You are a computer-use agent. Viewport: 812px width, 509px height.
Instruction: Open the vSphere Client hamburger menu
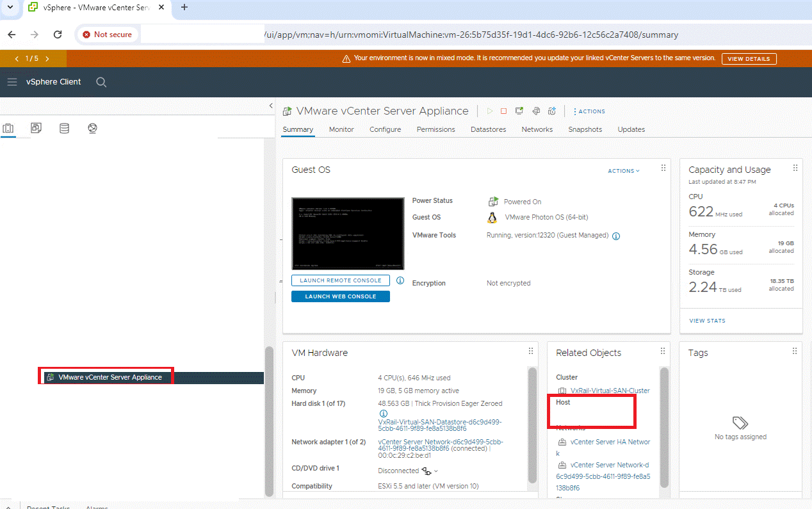point(12,81)
